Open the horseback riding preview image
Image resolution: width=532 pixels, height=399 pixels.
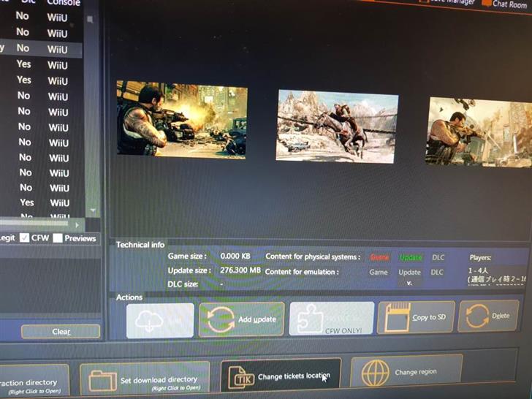pos(338,126)
